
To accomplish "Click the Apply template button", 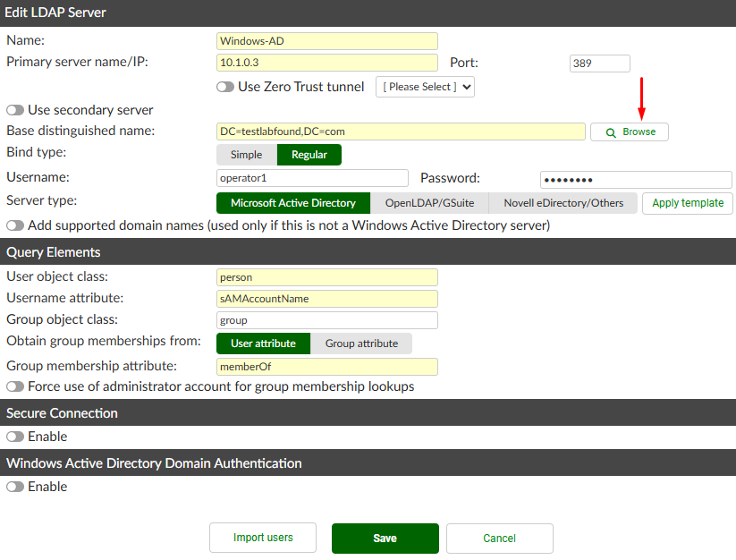I will [687, 203].
